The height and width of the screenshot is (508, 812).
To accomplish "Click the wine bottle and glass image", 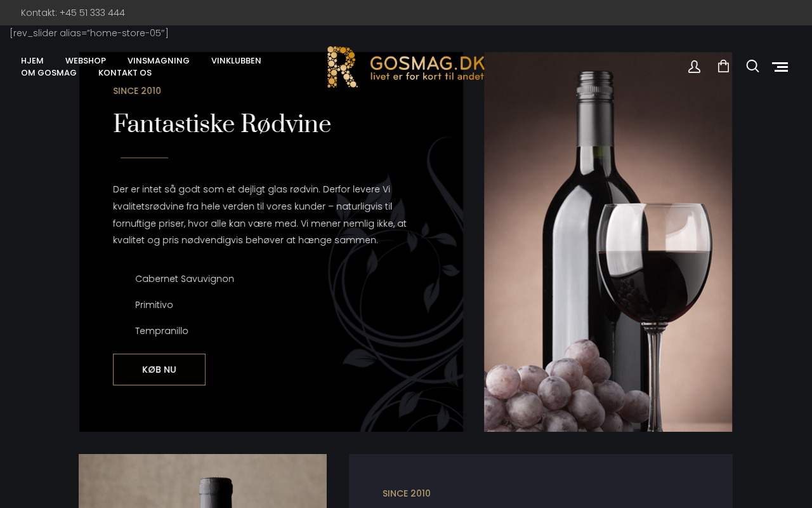I will pos(608,242).
